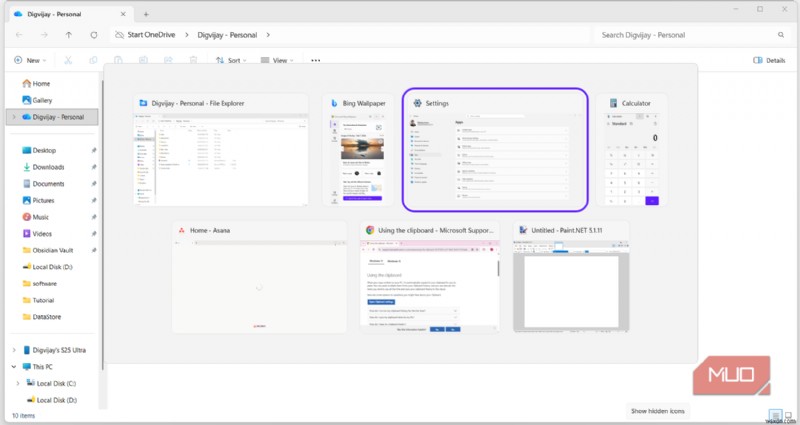The height and width of the screenshot is (425, 800).
Task: Select the Digvijay - Personal tab
Action: click(x=70, y=14)
